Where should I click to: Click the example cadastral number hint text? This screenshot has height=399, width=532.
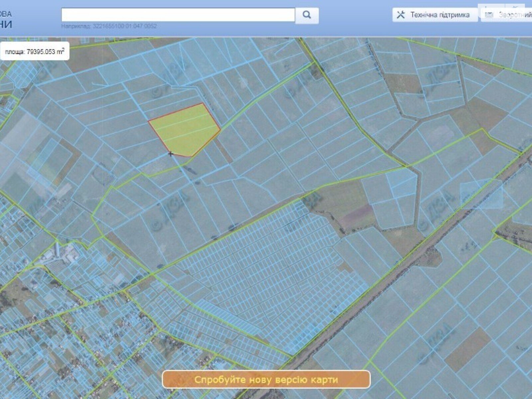[109, 26]
